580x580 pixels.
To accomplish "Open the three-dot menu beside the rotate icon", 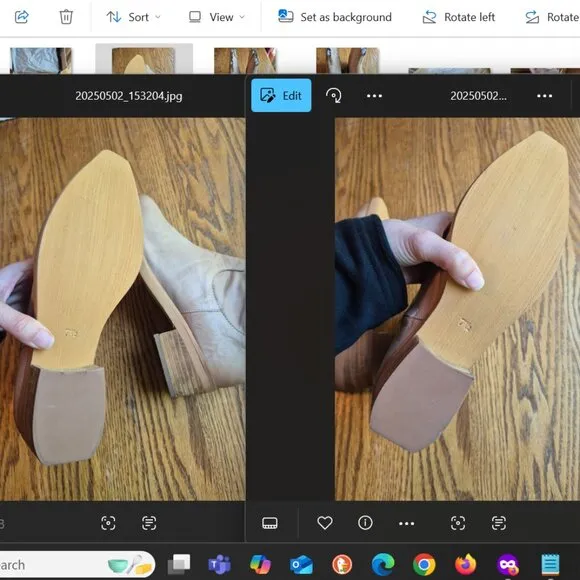I will pos(374,96).
